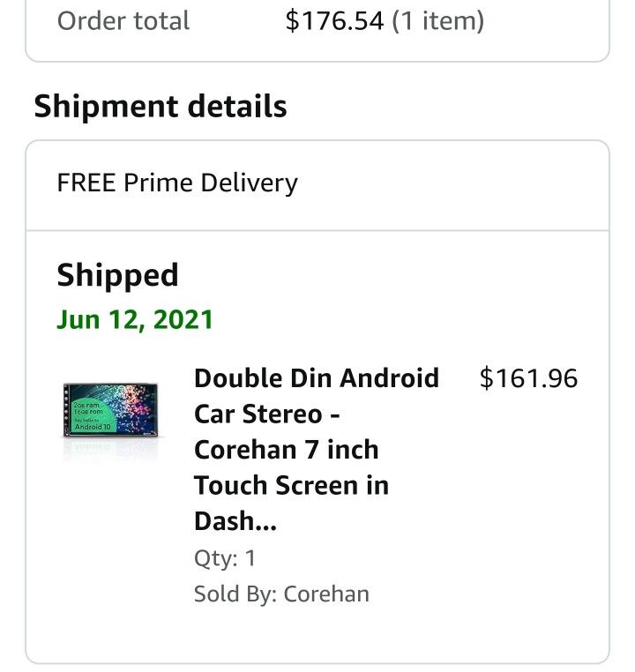The width and height of the screenshot is (635, 672).
Task: Click the Sold By: Corehan seller text
Action: click(x=281, y=594)
